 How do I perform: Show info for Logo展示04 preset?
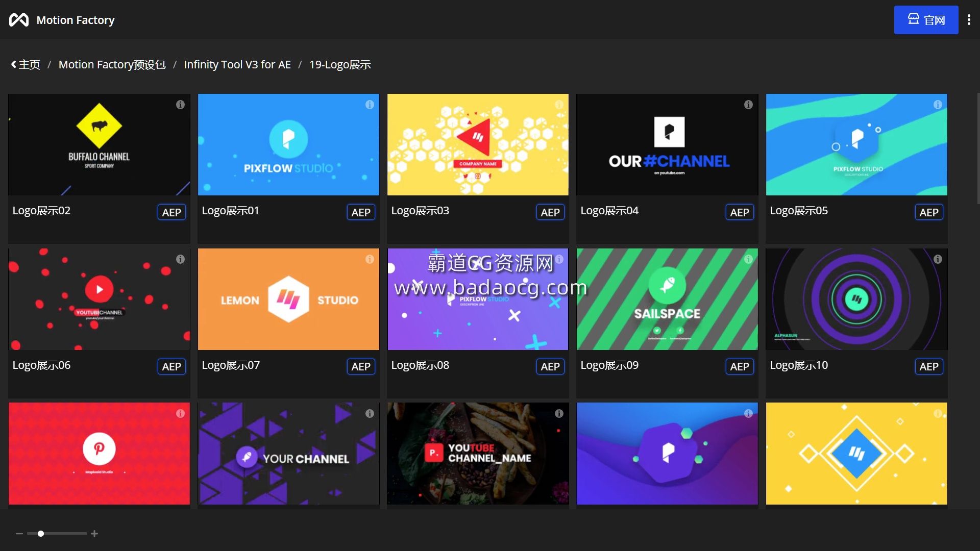pos(748,105)
